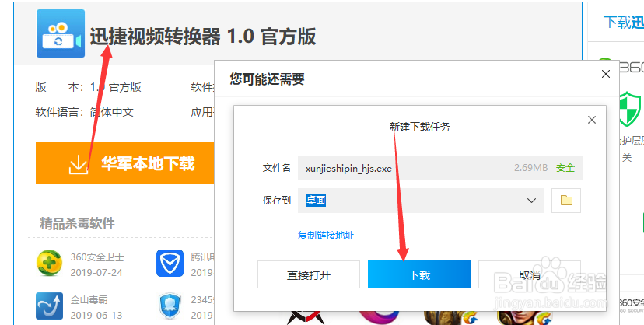644x325 pixels.
Task: Open the 360安全卫士 text link
Action: [97, 257]
